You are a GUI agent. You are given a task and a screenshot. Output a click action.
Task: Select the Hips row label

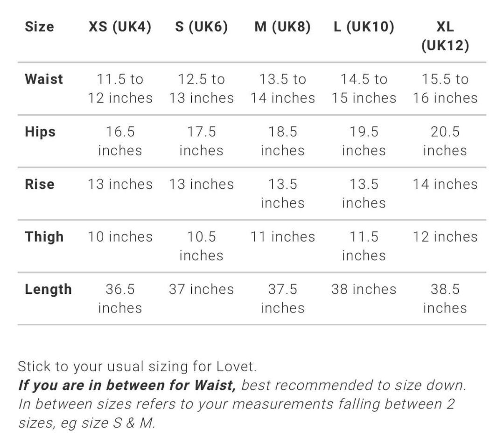point(40,132)
